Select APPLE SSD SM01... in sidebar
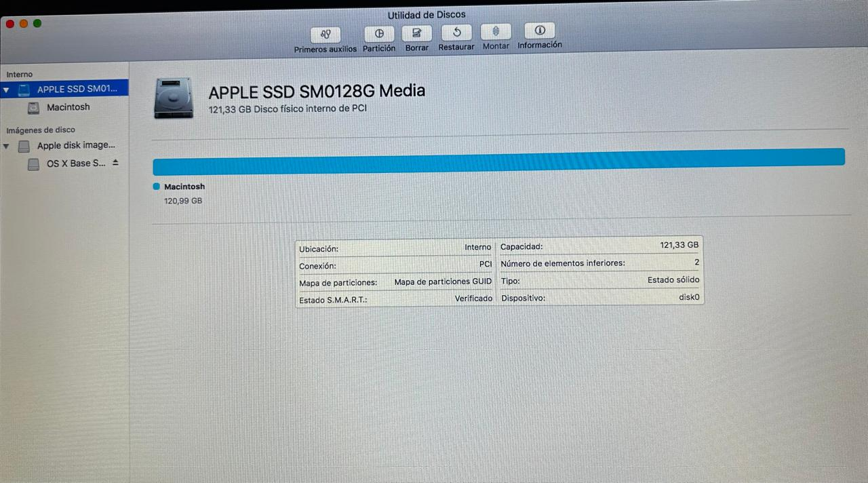 [64, 89]
